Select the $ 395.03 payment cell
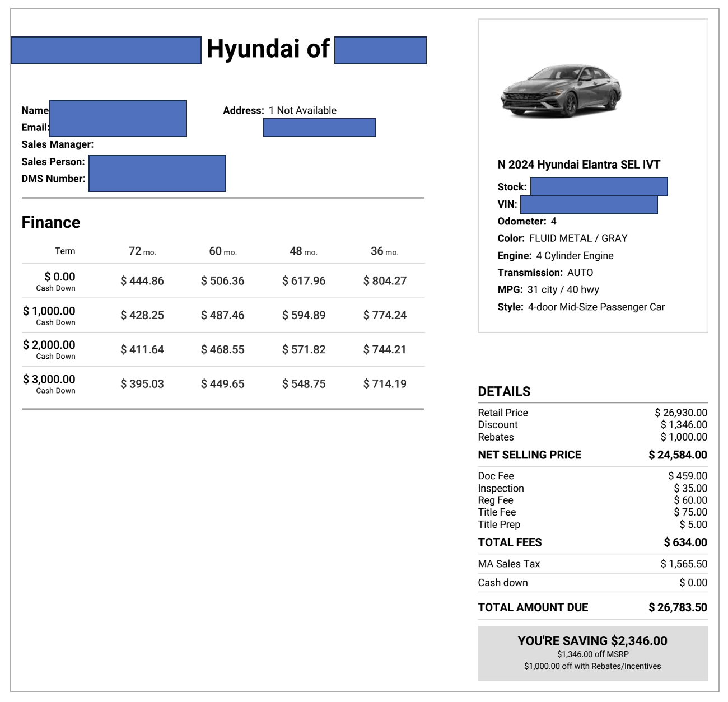 142,384
